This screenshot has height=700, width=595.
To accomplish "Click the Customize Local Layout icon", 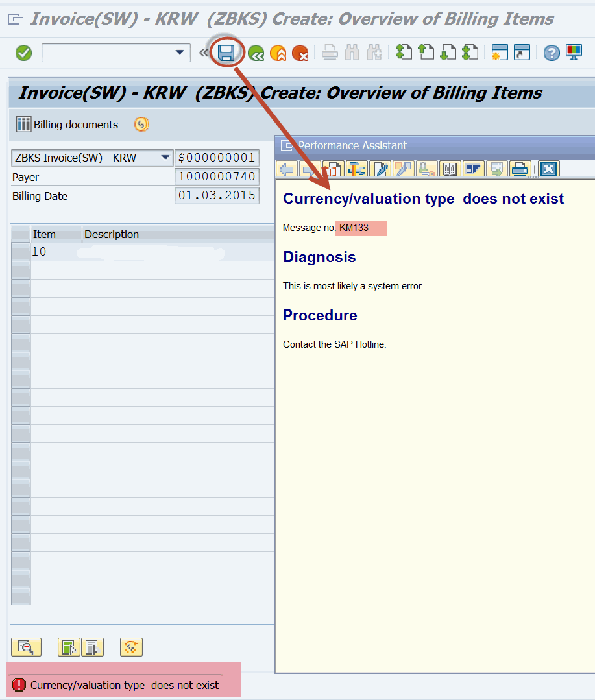I will point(573,53).
